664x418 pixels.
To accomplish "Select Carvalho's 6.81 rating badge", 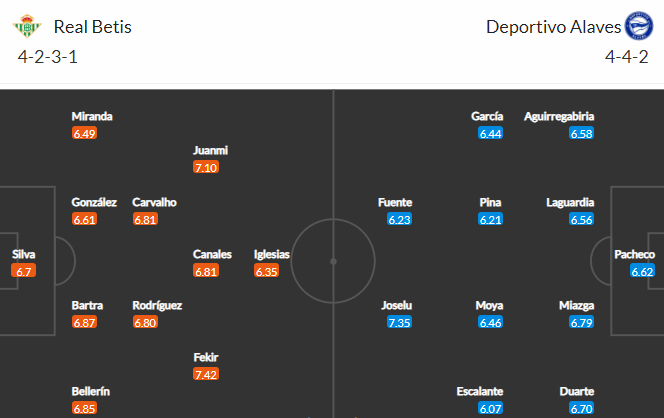I will point(145,219).
